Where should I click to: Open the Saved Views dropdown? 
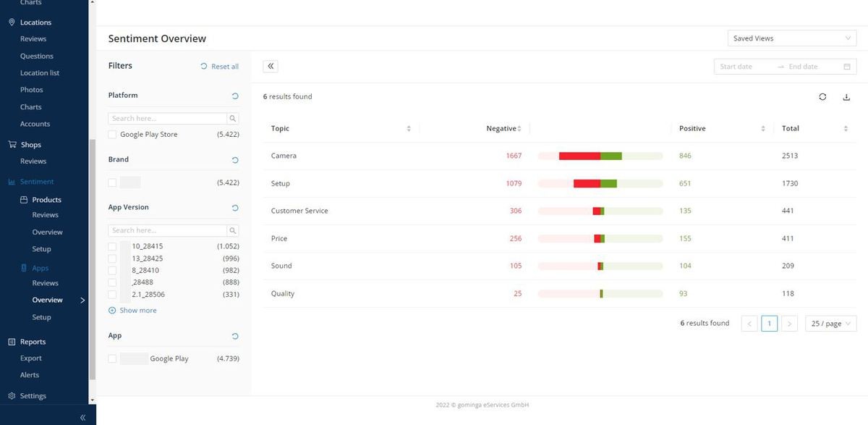[x=791, y=38]
